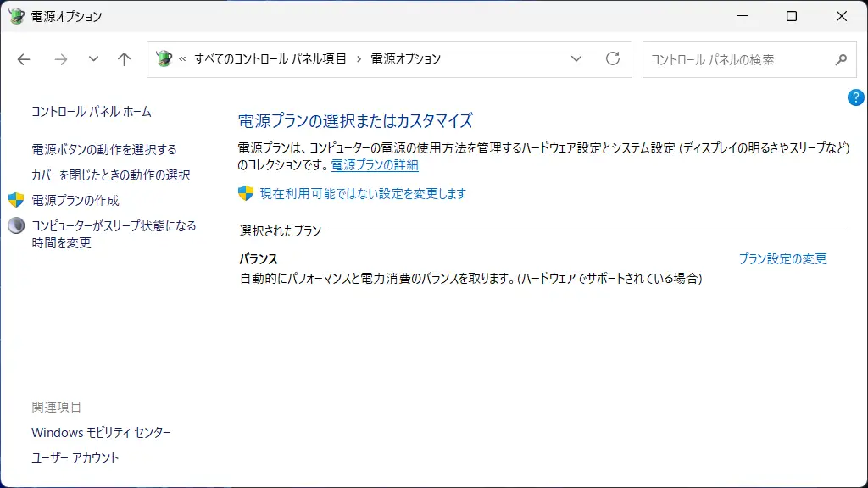Open 電源ボタンの動作を選択する link
The image size is (868, 488).
(x=104, y=149)
